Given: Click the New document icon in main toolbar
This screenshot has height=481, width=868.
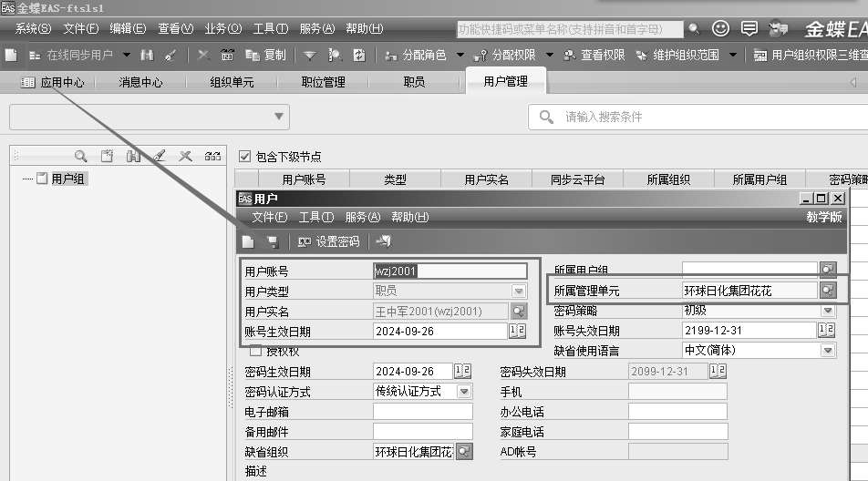Looking at the screenshot, I should click(x=11, y=56).
